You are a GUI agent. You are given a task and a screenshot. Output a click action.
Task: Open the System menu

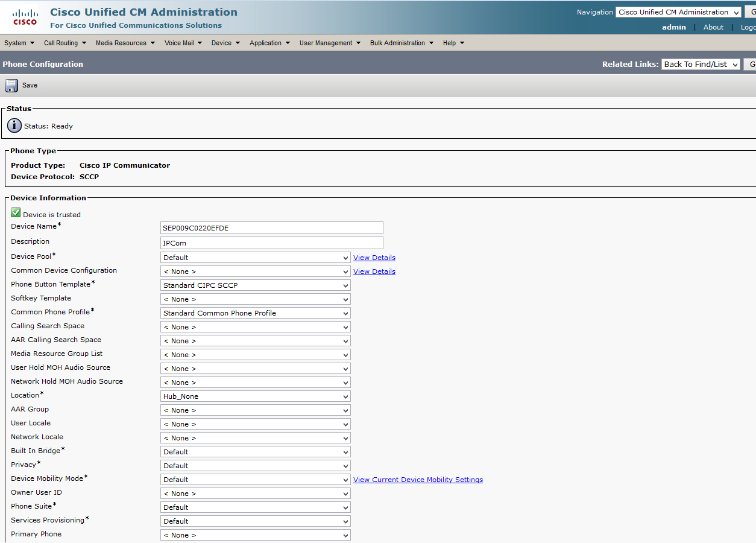coord(19,43)
